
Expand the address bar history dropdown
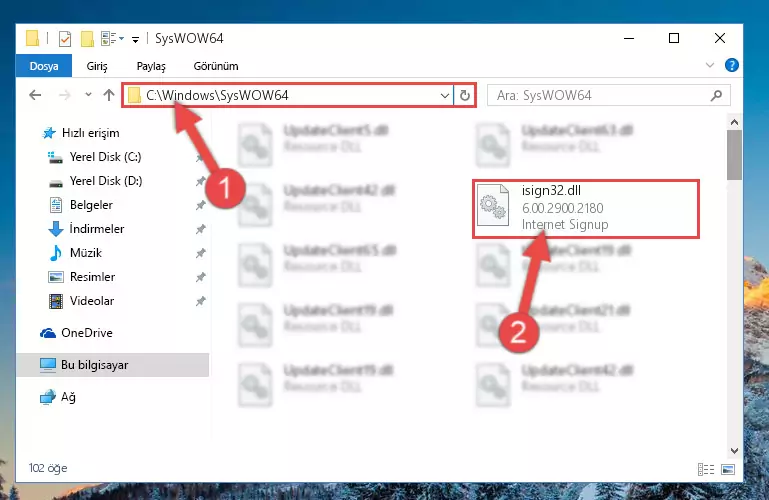[445, 96]
